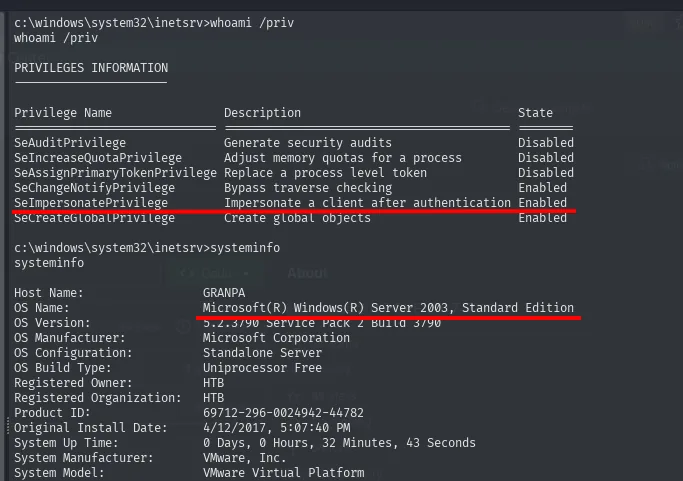This screenshot has height=481, width=683.
Task: Click the inetsrv prompt line running whoami /priv
Action: [x=154, y=23]
